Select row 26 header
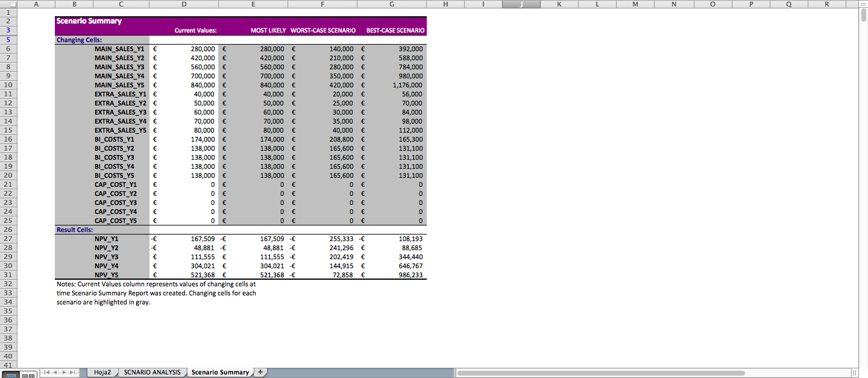The height and width of the screenshot is (378, 868). (x=7, y=230)
